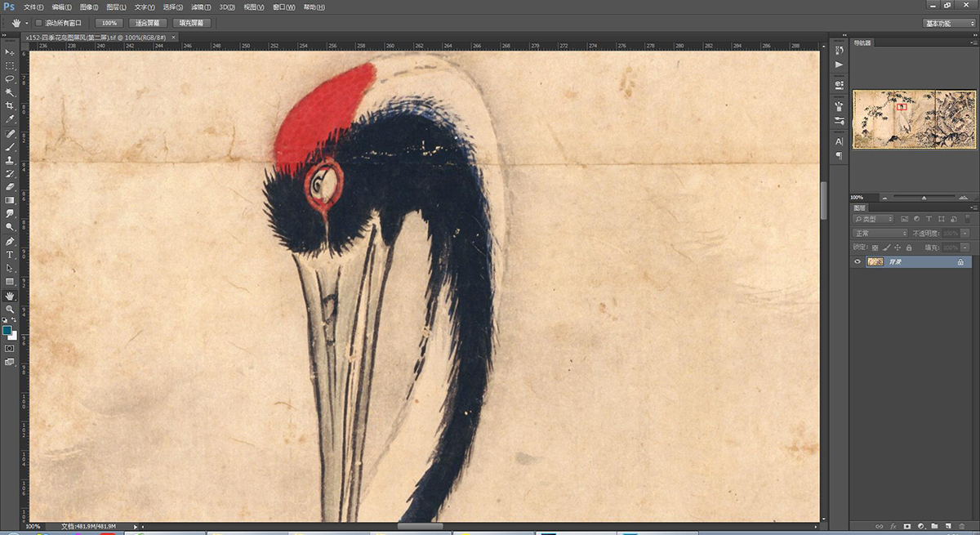The image size is (980, 535).
Task: Open the Hand tool preset picker arrow
Action: tap(27, 23)
